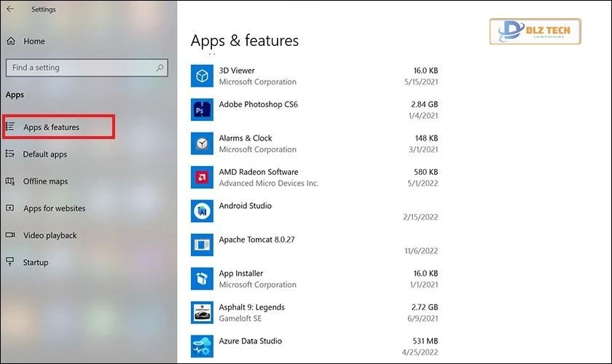The width and height of the screenshot is (612, 364).
Task: Click the Default apps icon
Action: click(x=10, y=154)
